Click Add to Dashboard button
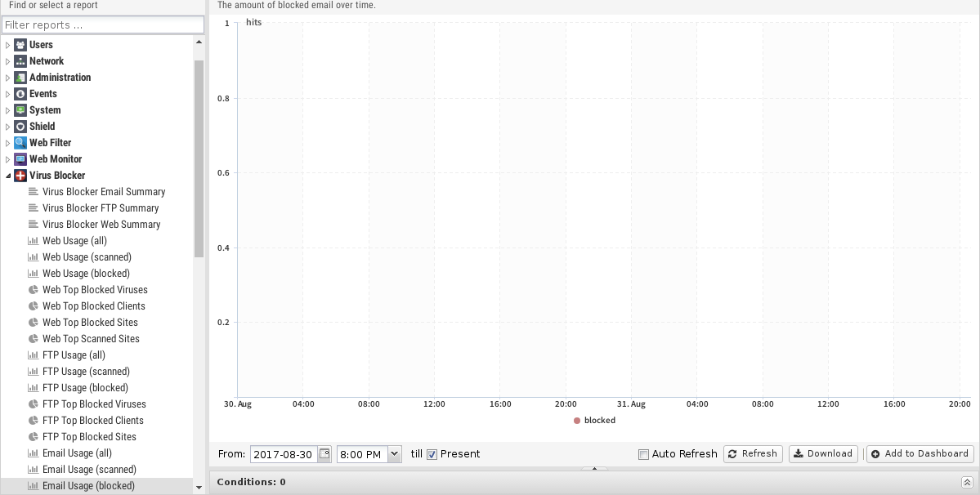The image size is (980, 495). tap(920, 454)
